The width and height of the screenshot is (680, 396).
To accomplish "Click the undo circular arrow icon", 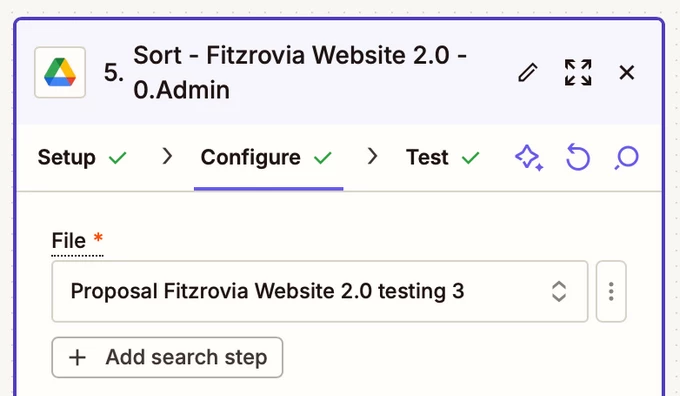I will [578, 157].
